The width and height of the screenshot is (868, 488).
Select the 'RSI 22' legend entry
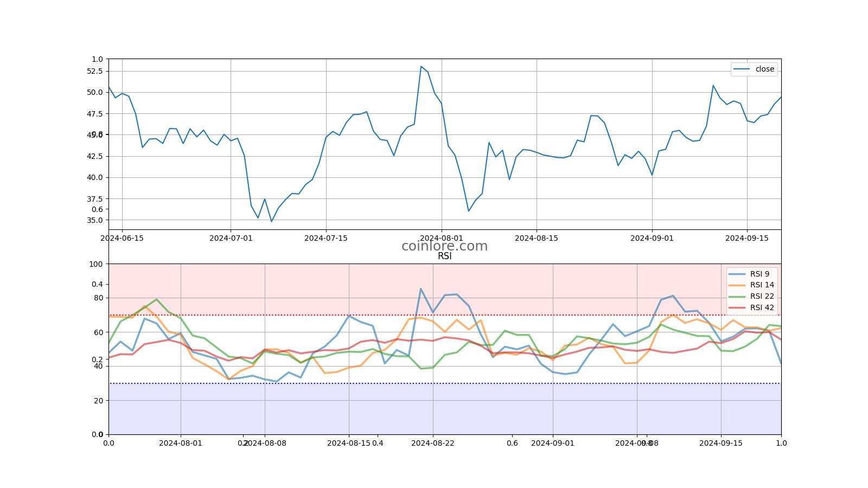tap(762, 297)
